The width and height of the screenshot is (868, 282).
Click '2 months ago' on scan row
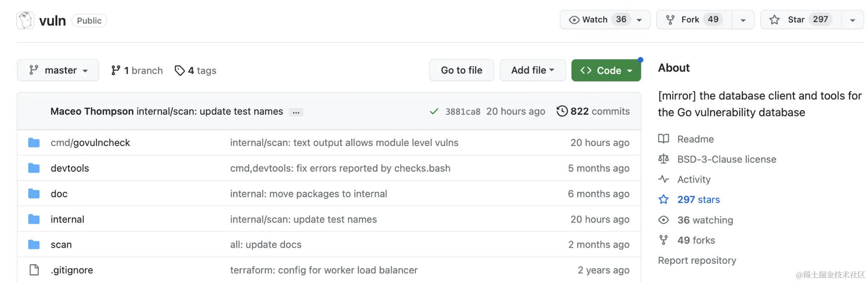(x=599, y=245)
